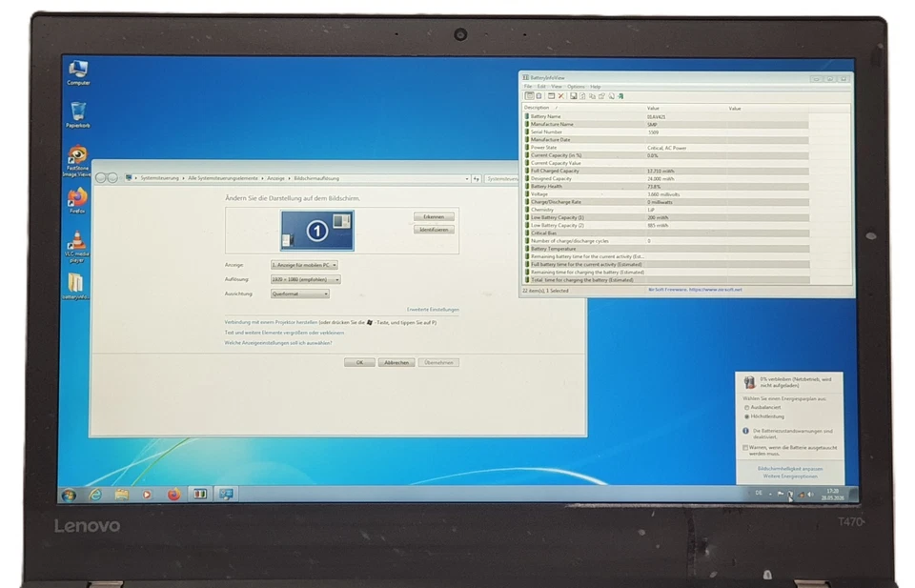915x588 pixels.
Task: Click the Action Center flag tray icon
Action: [x=781, y=494]
